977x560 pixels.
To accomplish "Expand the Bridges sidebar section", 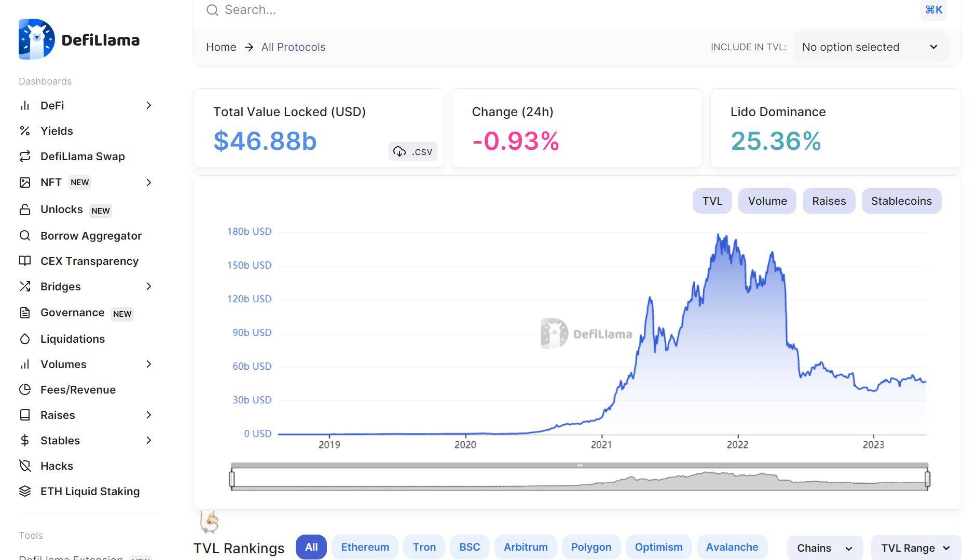I will click(149, 287).
